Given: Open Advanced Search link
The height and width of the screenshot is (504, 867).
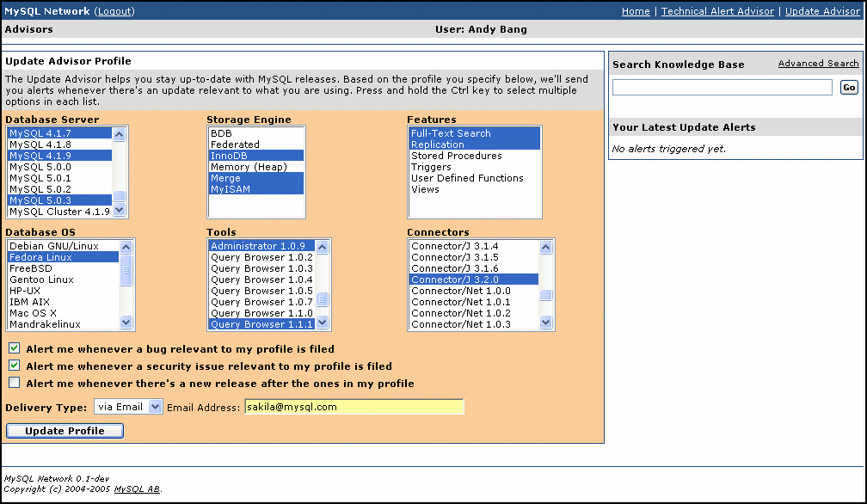Looking at the screenshot, I should 818,64.
